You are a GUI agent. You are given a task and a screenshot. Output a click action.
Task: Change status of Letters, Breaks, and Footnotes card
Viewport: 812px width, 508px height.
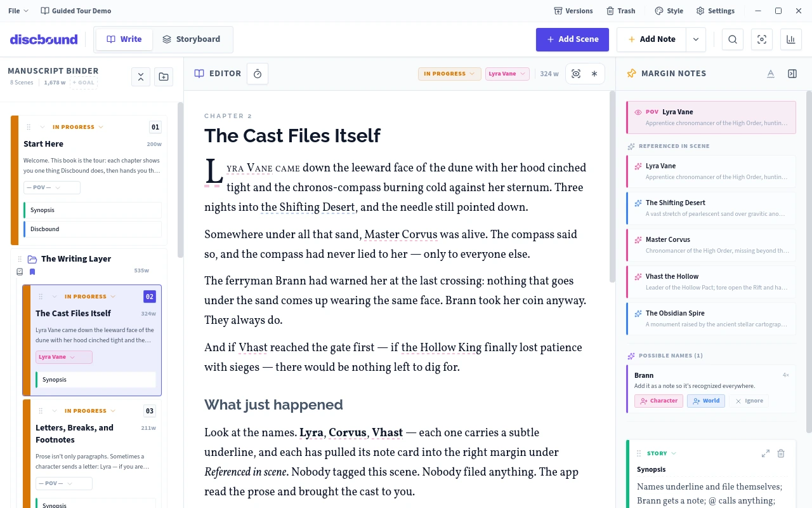(x=90, y=411)
